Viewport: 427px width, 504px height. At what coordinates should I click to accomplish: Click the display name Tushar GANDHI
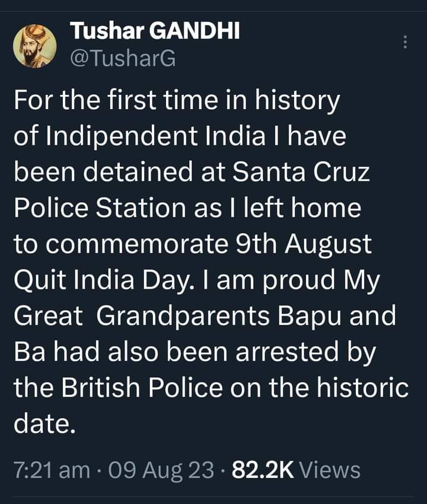[154, 31]
